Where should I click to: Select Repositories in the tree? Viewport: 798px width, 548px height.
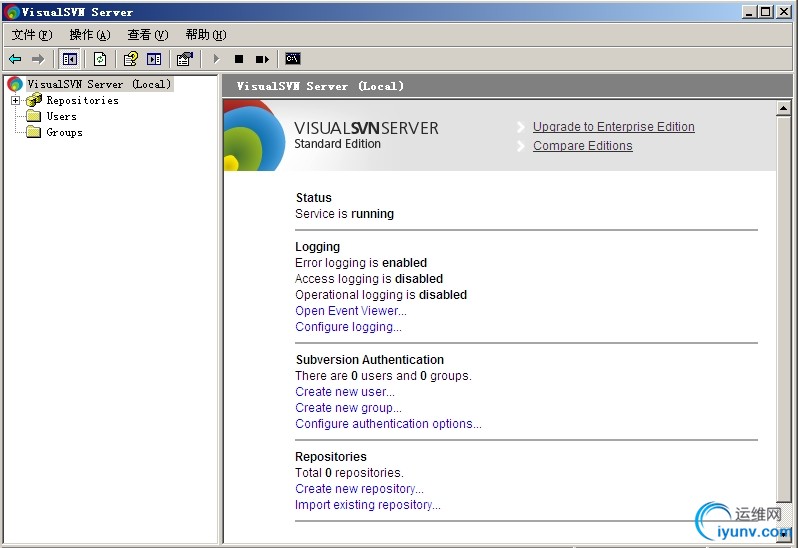tap(82, 100)
